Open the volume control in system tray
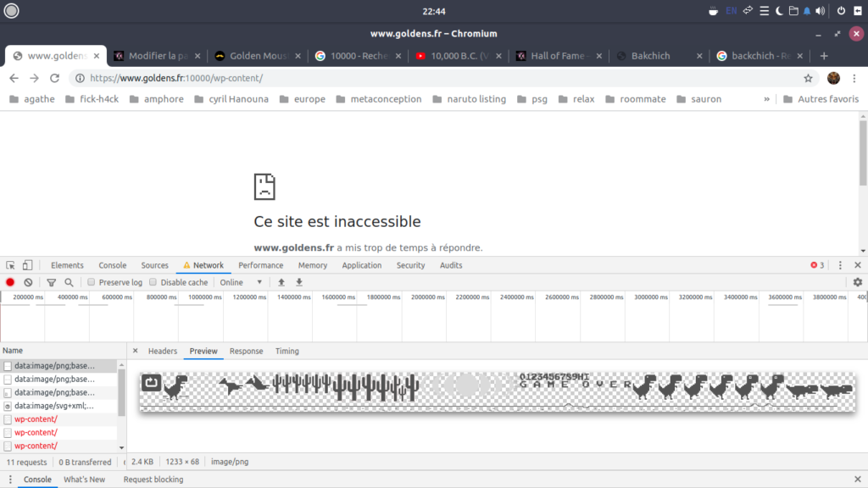Viewport: 868px width, 488px height. (821, 11)
